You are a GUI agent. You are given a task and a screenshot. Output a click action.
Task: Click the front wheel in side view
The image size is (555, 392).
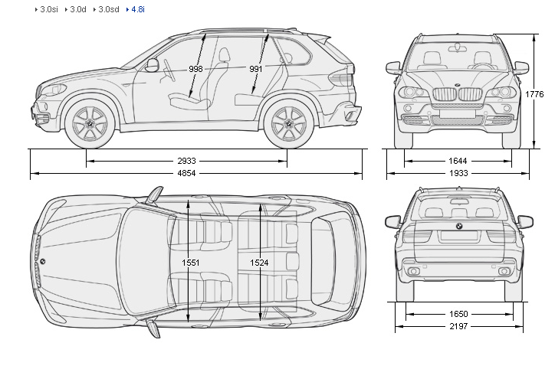click(90, 123)
